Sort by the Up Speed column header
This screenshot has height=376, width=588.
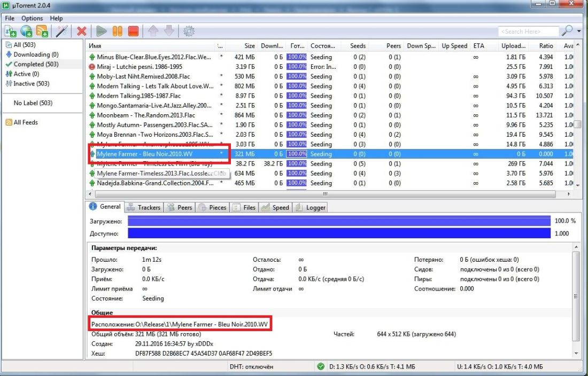pos(454,46)
